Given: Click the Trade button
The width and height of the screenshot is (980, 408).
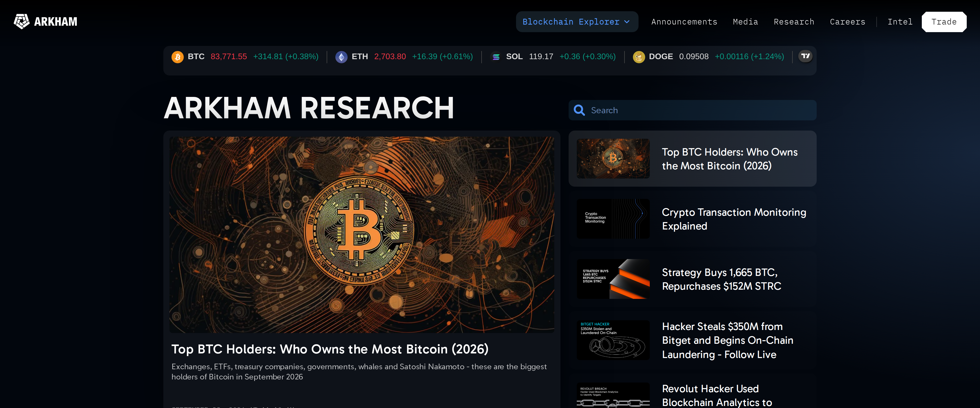Looking at the screenshot, I should click(944, 22).
